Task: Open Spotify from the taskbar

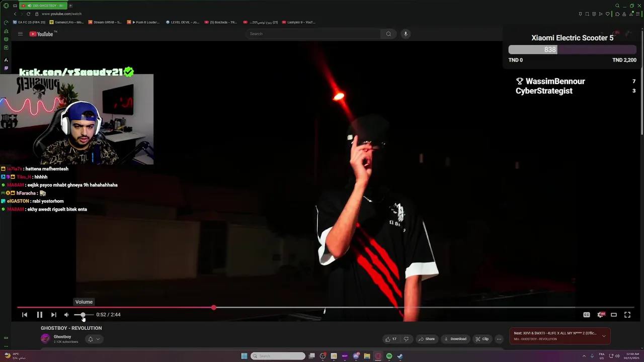Action: (x=389, y=356)
